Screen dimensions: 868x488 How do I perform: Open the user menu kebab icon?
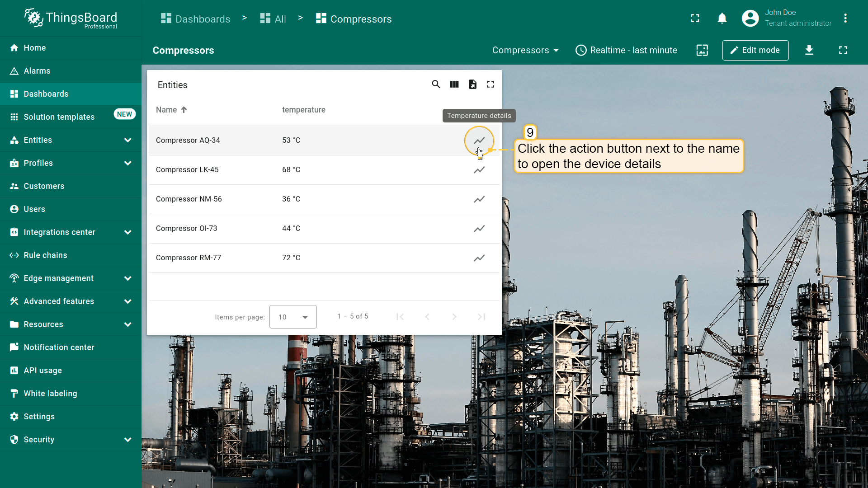point(845,19)
